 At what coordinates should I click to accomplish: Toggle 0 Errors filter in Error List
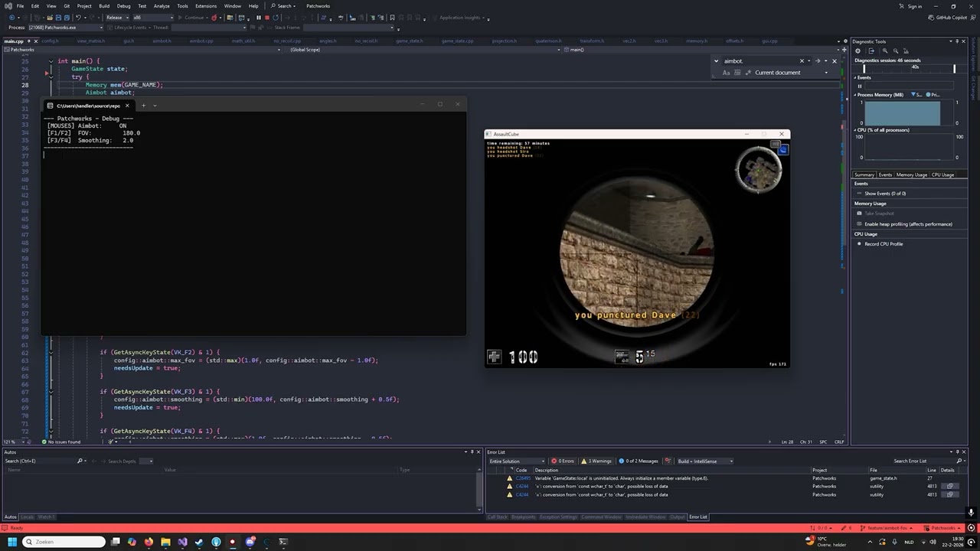click(x=563, y=461)
